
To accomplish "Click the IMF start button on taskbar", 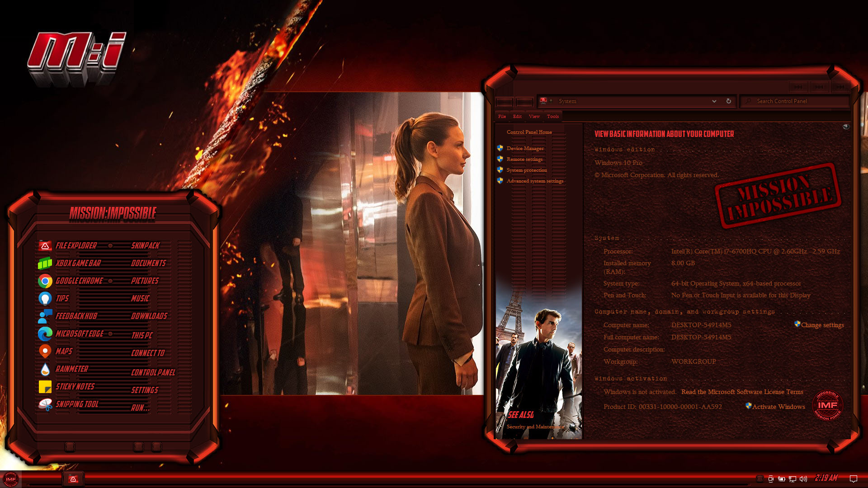I will (11, 479).
